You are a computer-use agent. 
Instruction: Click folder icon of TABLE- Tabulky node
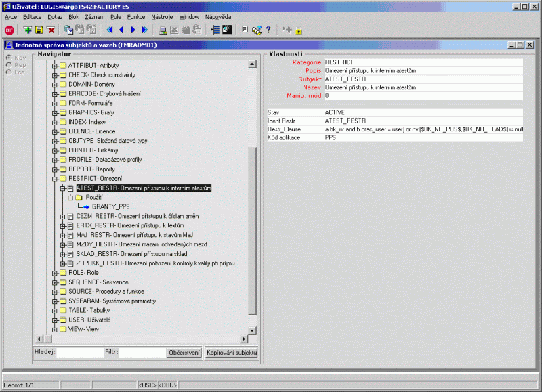pyautogui.click(x=63, y=311)
